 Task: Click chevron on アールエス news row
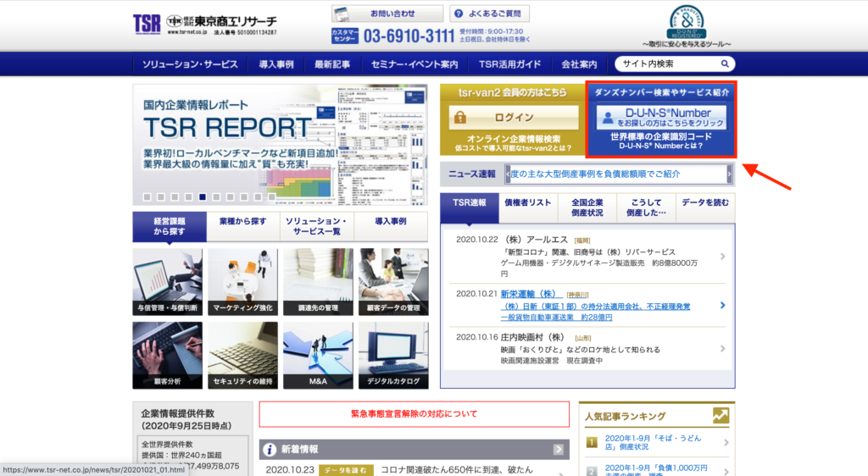coord(722,257)
